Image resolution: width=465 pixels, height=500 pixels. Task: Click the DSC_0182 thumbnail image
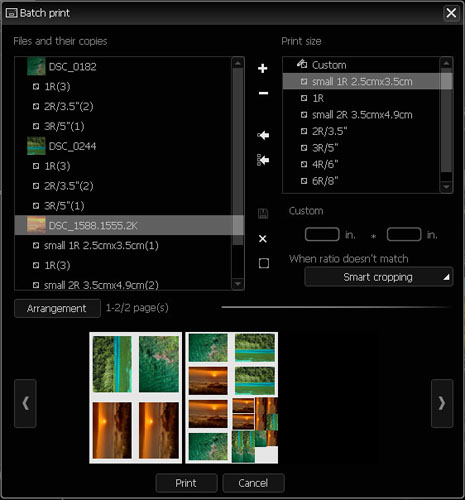pos(36,66)
